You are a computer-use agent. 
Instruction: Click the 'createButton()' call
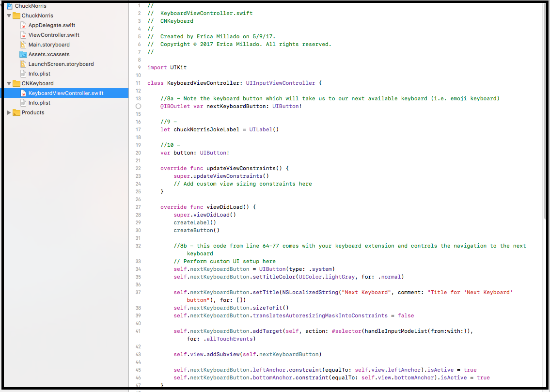pos(196,230)
